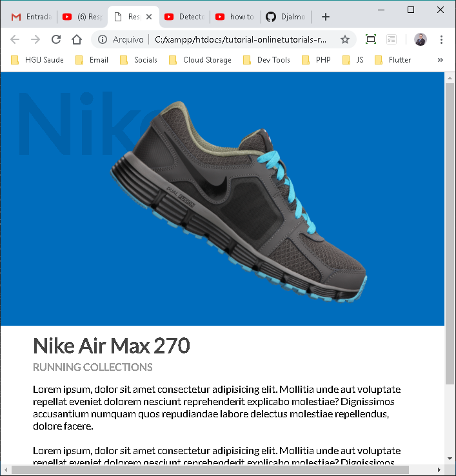Click the horizontal scrollbar thumb
The image size is (456, 476).
tap(210, 470)
